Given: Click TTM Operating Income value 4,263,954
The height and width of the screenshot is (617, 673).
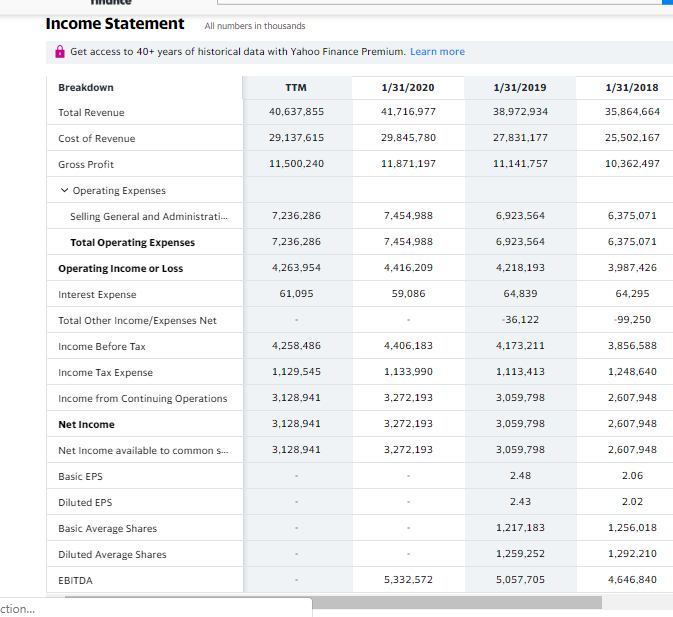Looking at the screenshot, I should click(x=296, y=268).
